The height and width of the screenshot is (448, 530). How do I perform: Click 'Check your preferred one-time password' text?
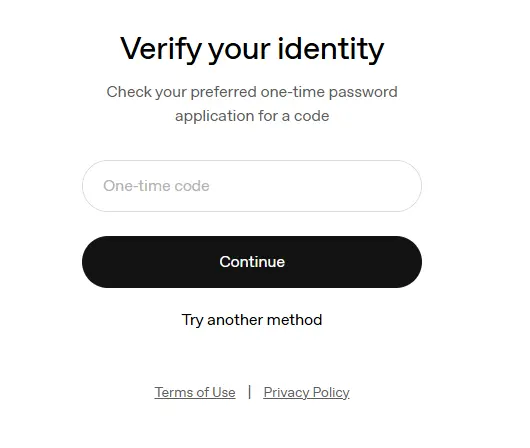coord(252,92)
